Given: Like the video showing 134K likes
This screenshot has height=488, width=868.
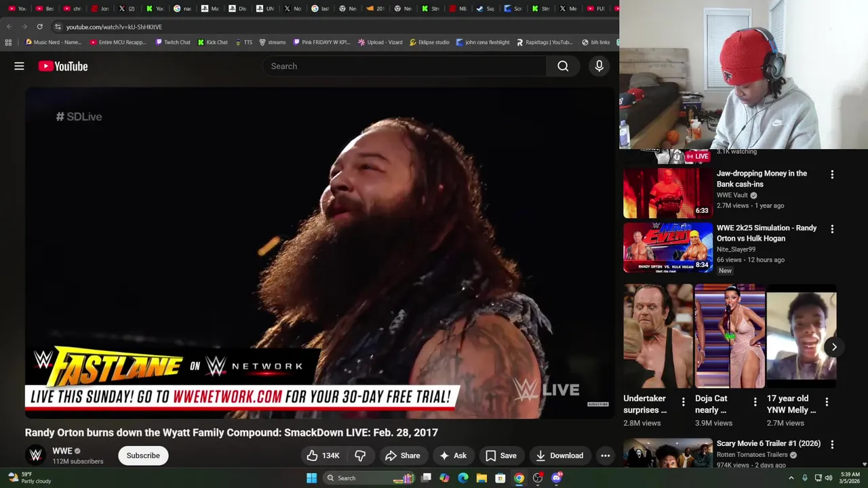Looking at the screenshot, I should [323, 455].
